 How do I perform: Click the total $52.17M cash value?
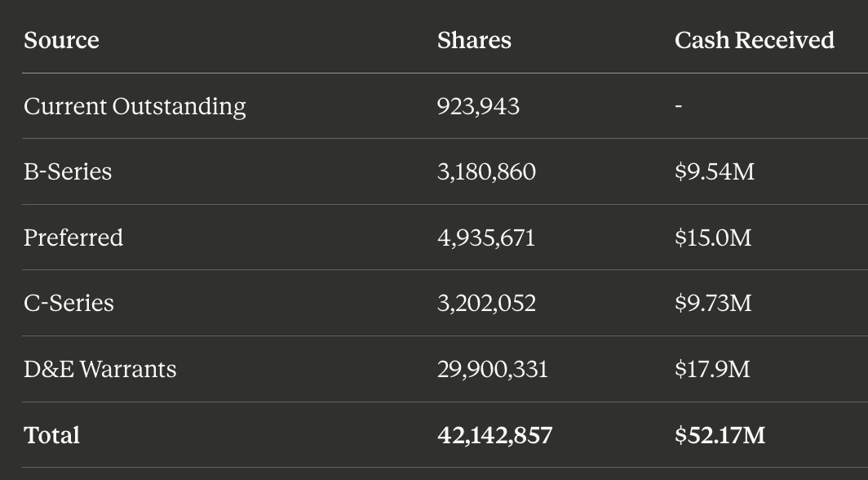click(720, 435)
